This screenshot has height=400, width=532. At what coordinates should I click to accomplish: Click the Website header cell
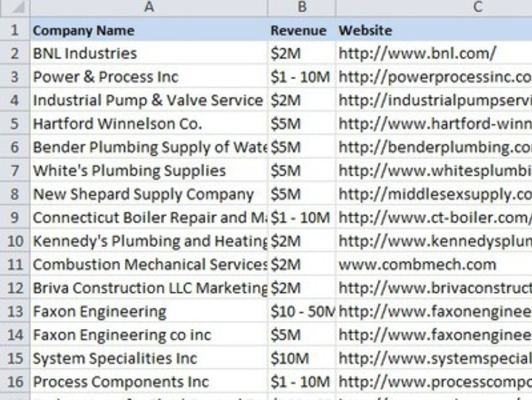pyautogui.click(x=434, y=30)
